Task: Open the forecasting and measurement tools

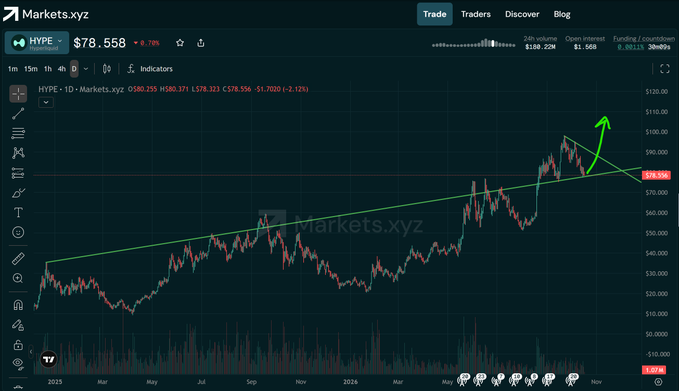Action: [x=18, y=173]
